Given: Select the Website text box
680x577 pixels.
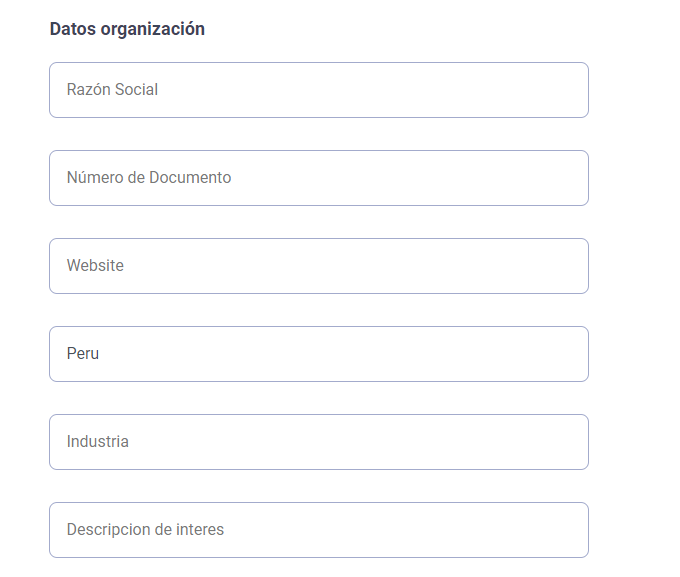Looking at the screenshot, I should point(318,266).
